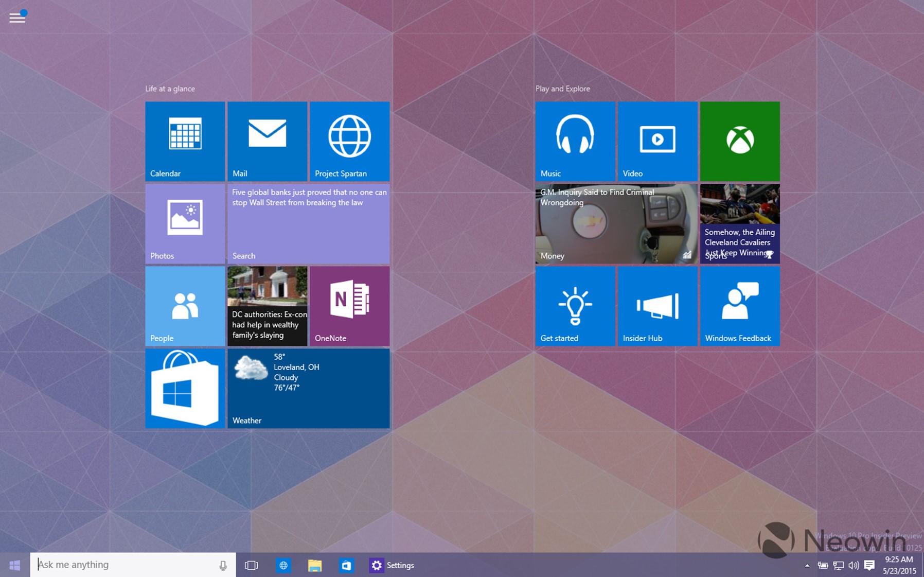This screenshot has height=577, width=924.
Task: Open the Windows Store shopping bag tile
Action: point(185,388)
